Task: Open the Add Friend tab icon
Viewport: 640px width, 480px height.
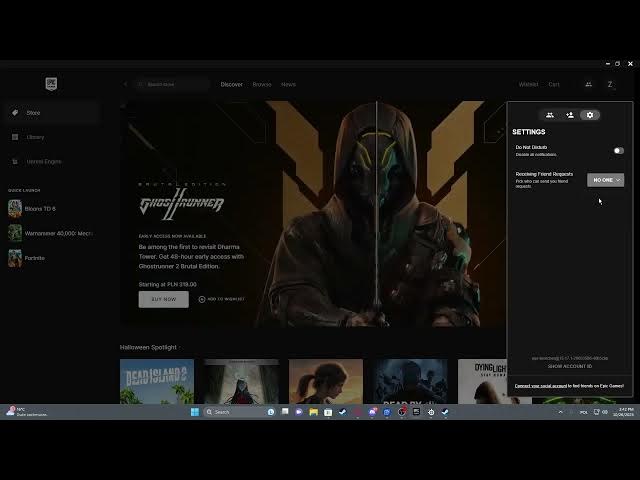Action: [570, 115]
